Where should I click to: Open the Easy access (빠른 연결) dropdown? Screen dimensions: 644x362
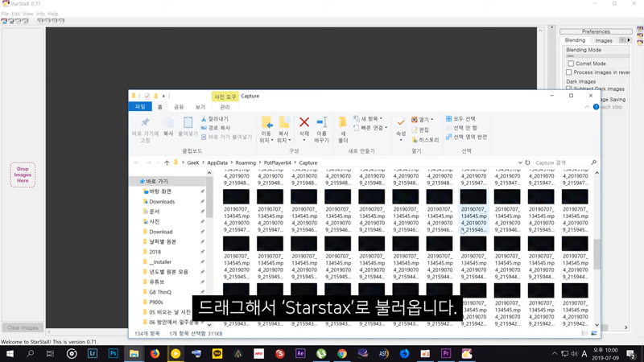[370, 128]
